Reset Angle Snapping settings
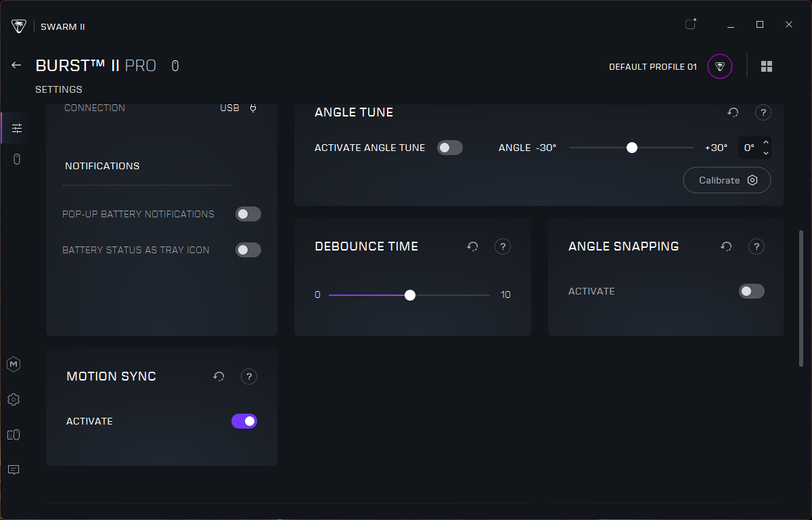The height and width of the screenshot is (520, 812). 726,246
